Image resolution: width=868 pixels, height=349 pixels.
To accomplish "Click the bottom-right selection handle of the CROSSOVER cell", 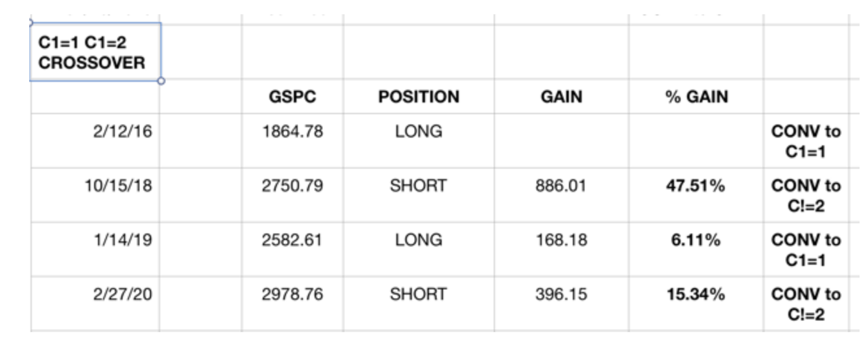I will point(161,81).
